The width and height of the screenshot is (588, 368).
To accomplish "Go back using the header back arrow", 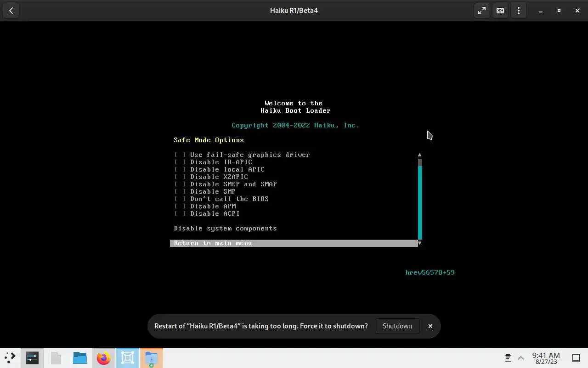I will [x=11, y=11].
